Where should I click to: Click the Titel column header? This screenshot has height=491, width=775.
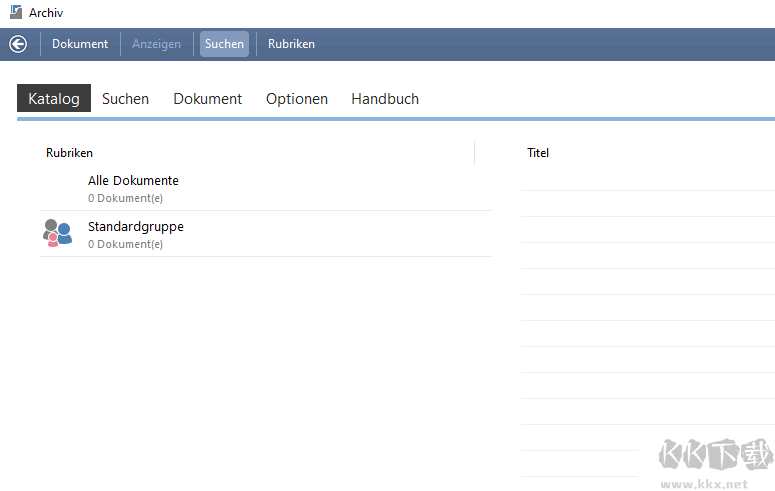[538, 153]
